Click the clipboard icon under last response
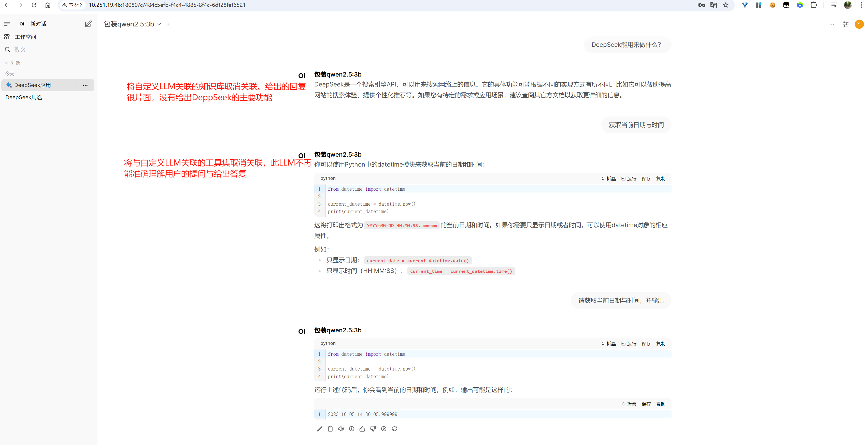The height and width of the screenshot is (445, 868). pos(330,428)
